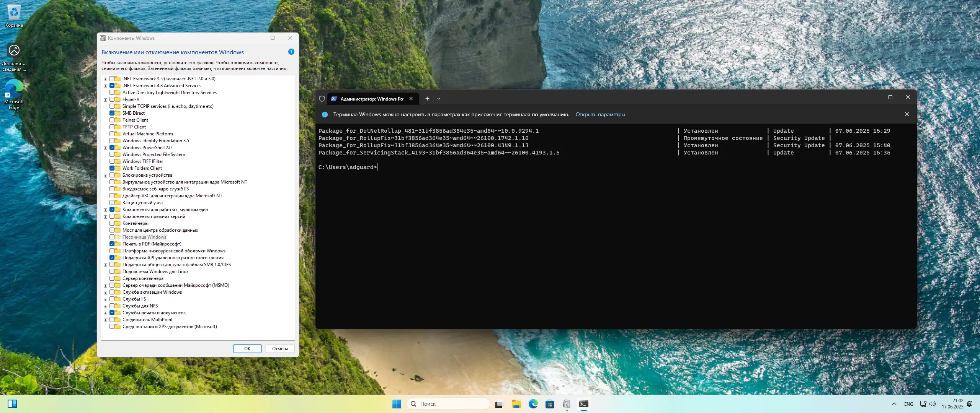This screenshot has height=413, width=980.
Task: Enable the Hyper-V checkbox
Action: [x=112, y=99]
